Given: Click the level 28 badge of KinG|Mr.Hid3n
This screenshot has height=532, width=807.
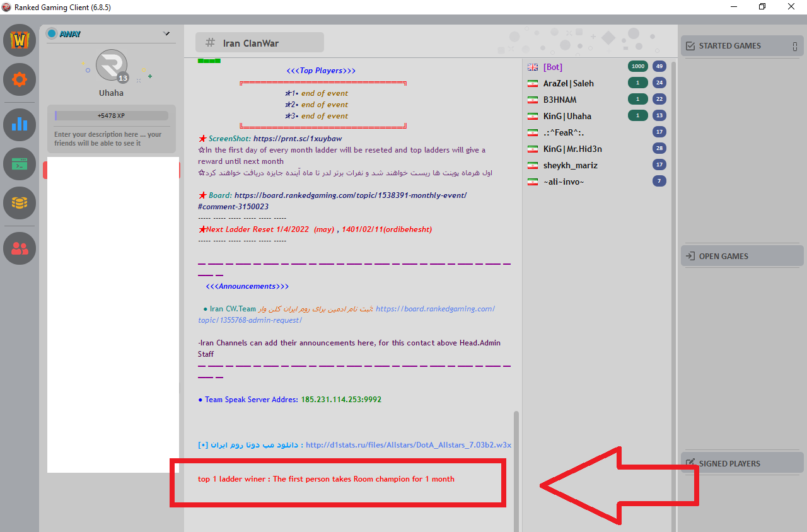Looking at the screenshot, I should coord(659,148).
